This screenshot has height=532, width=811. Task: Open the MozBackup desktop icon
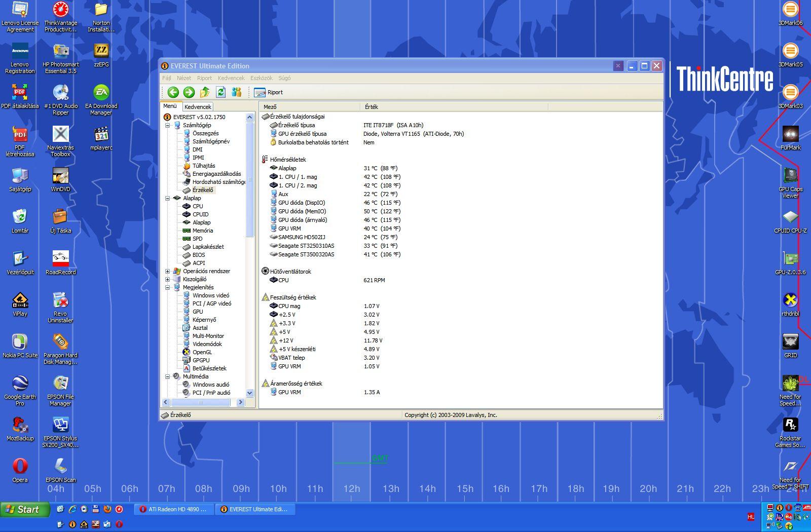(x=20, y=429)
